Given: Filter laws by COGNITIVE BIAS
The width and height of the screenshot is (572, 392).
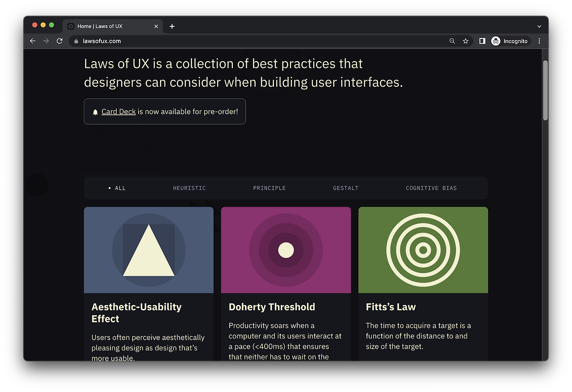Looking at the screenshot, I should [x=431, y=188].
